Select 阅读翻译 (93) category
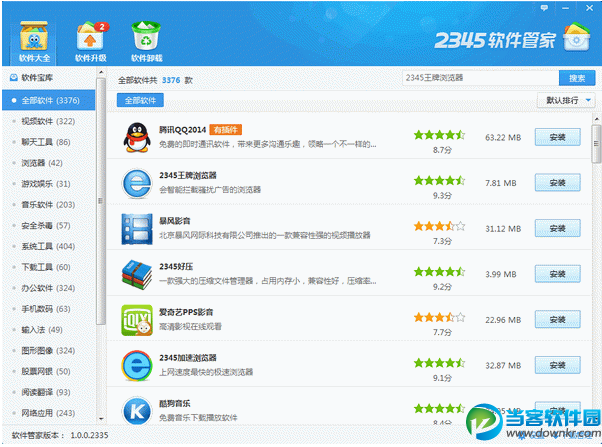The width and height of the screenshot is (602, 447). (48, 392)
